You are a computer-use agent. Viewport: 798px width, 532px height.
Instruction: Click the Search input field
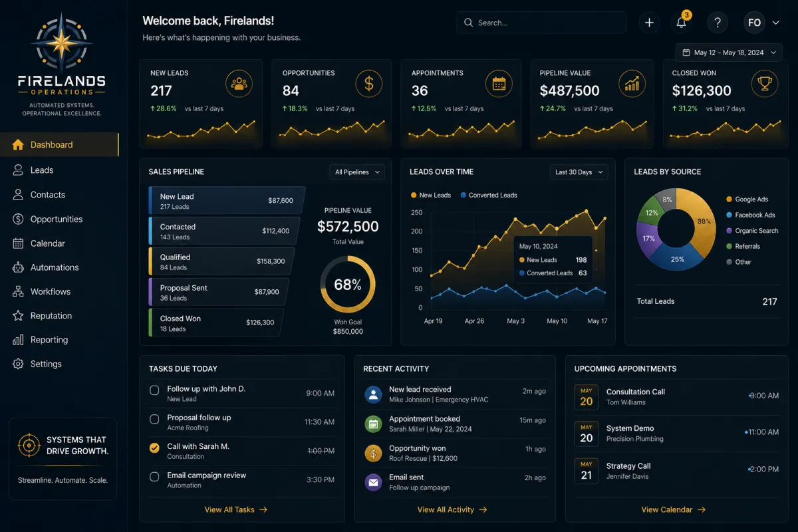[541, 23]
